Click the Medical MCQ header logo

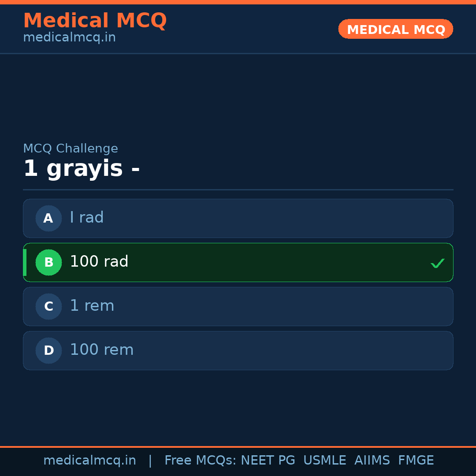coord(95,20)
